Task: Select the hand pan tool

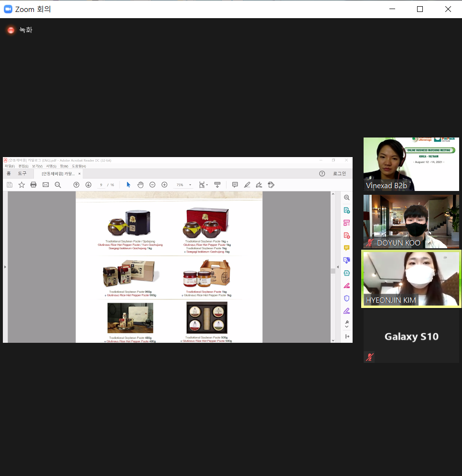Action: [x=140, y=185]
